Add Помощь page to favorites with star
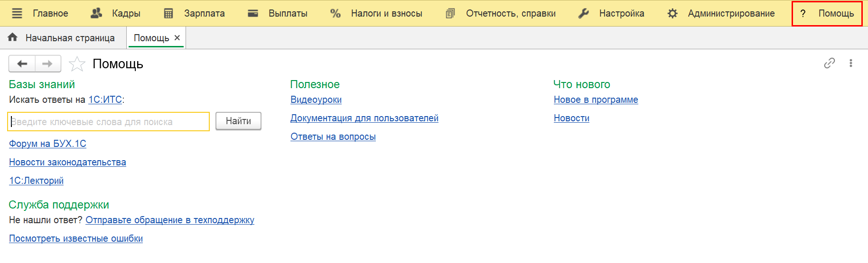868x263 pixels. tap(77, 64)
